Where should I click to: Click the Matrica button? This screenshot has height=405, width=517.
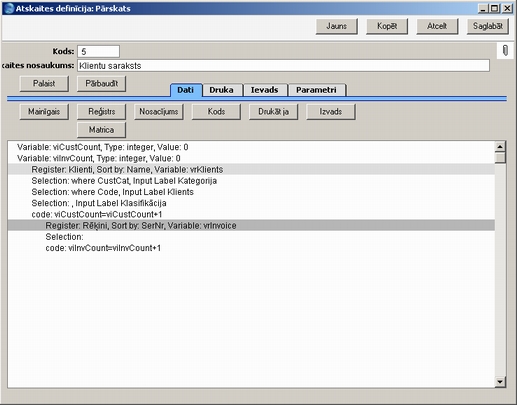point(102,130)
